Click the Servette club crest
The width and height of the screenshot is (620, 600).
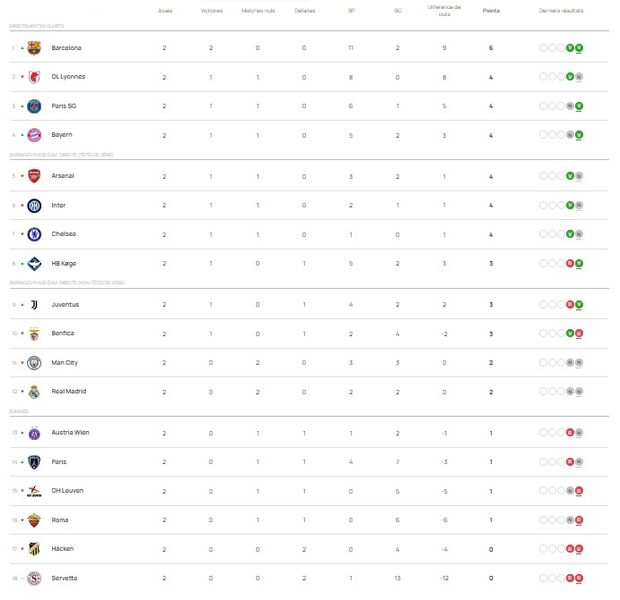(34, 578)
